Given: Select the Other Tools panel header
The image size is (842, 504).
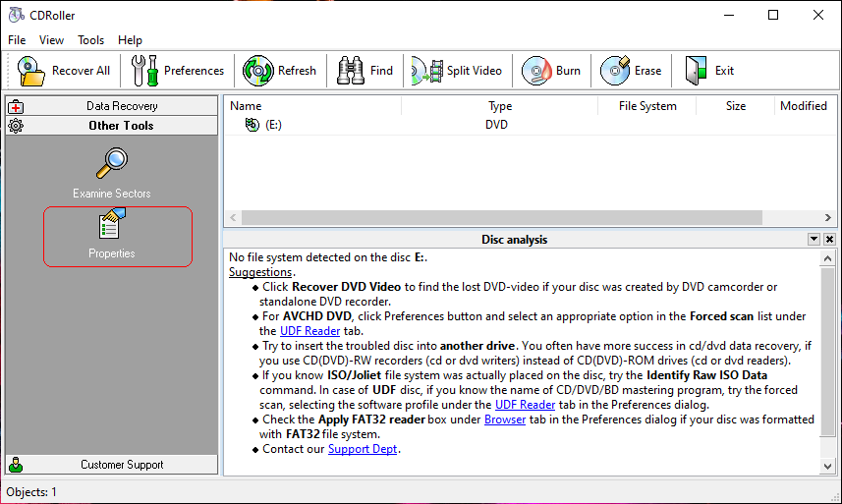Looking at the screenshot, I should click(x=112, y=126).
